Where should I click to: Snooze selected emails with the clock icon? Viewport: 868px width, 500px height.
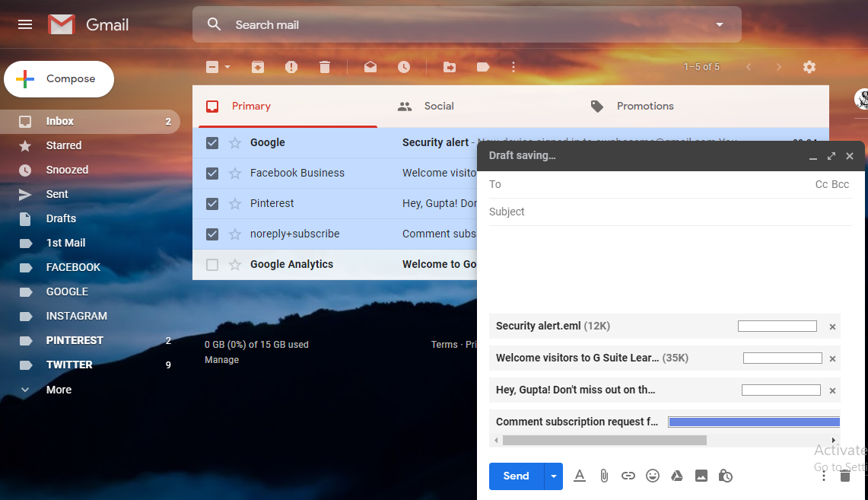pyautogui.click(x=404, y=67)
